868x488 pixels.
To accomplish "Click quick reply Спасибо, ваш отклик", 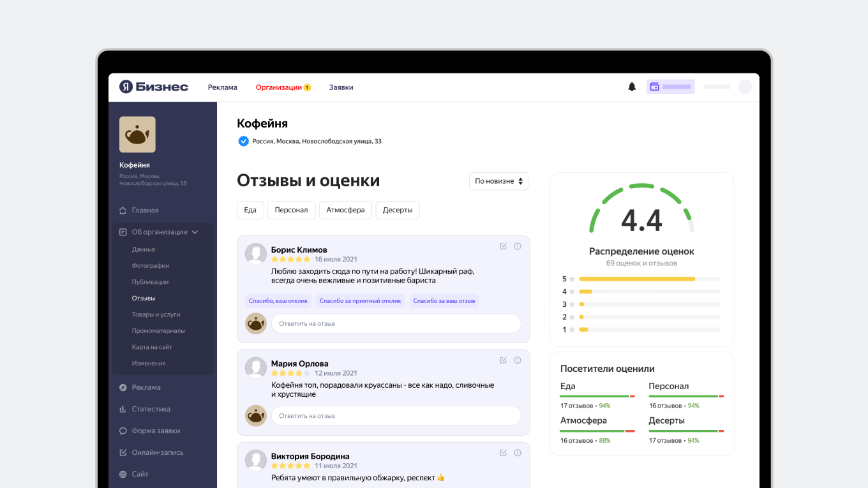I will tap(278, 300).
